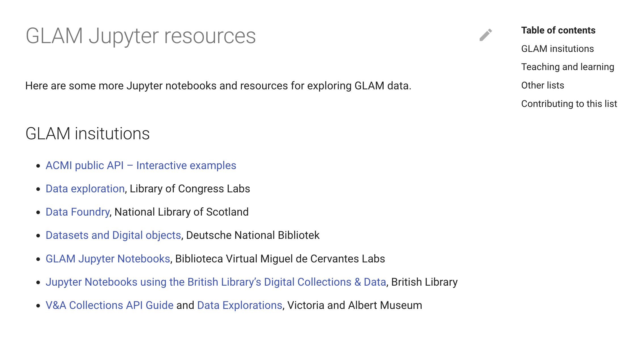Click the Data Explorations link
The width and height of the screenshot is (644, 337).
click(x=240, y=305)
